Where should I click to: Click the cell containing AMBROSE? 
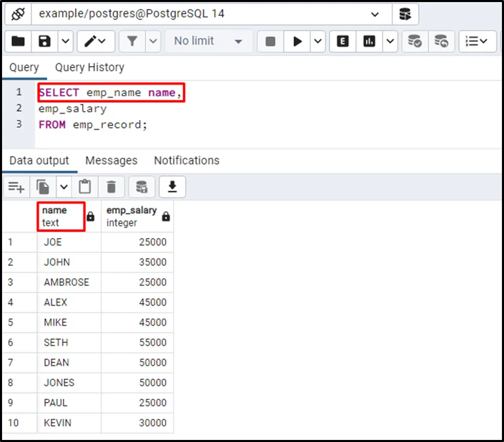click(x=66, y=282)
